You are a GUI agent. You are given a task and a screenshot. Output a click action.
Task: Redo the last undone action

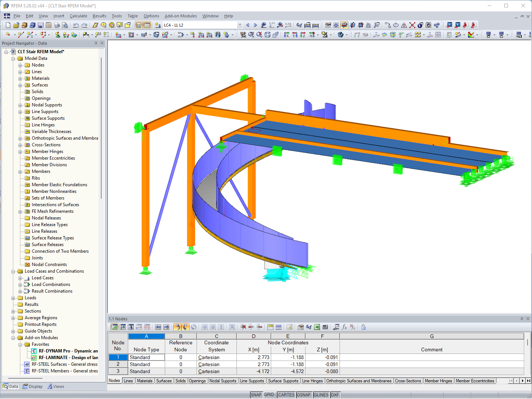tap(84, 25)
